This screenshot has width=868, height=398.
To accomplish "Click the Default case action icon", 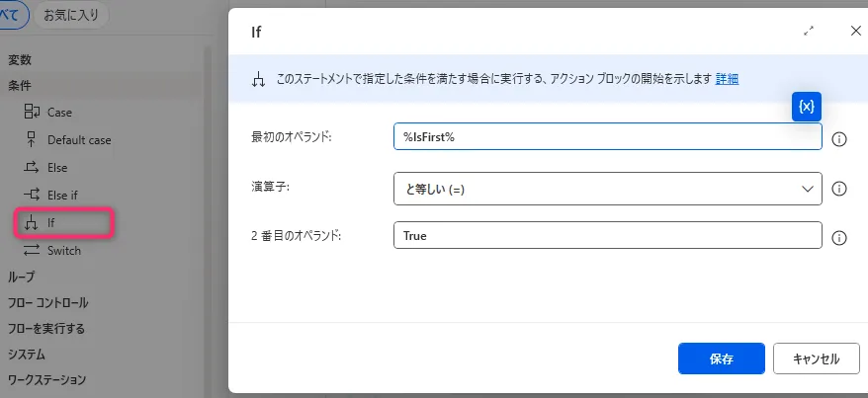I will (x=31, y=140).
